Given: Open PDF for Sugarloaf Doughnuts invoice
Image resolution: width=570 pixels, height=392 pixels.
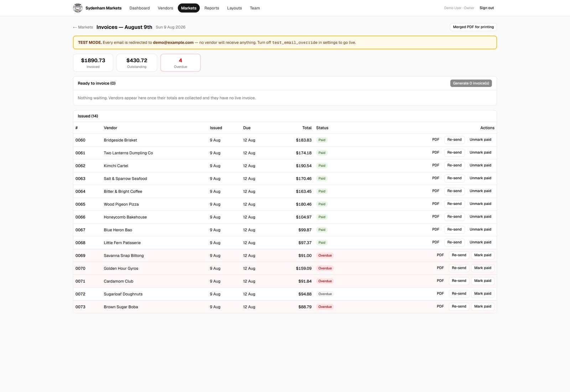Looking at the screenshot, I should [x=440, y=294].
